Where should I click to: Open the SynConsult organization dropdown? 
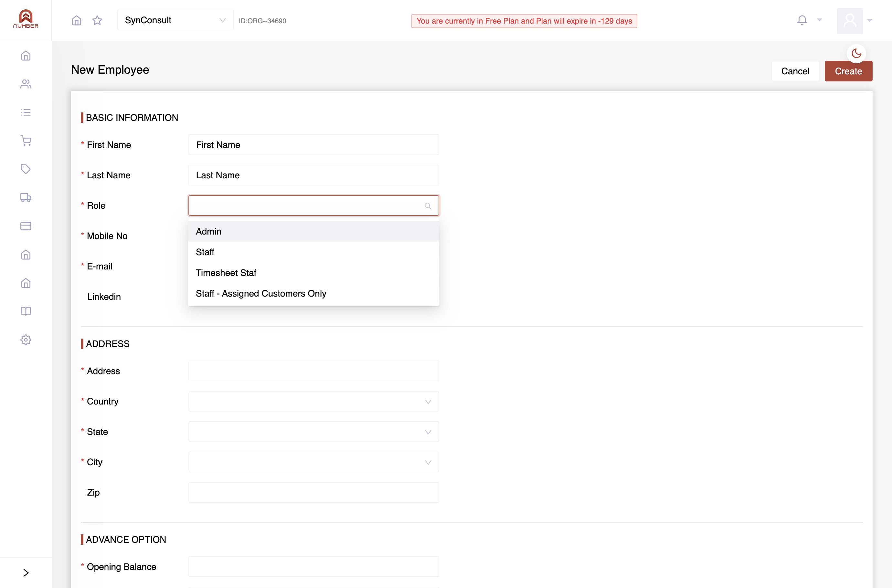(x=175, y=20)
